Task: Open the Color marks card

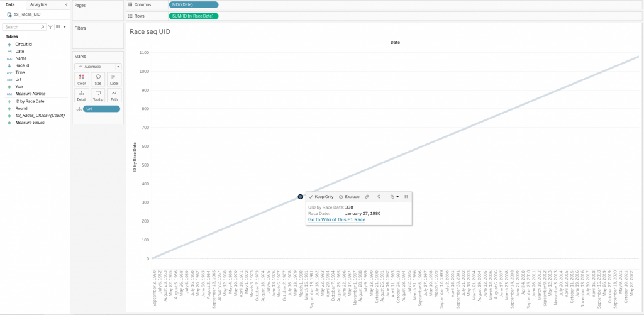Action: pyautogui.click(x=81, y=79)
